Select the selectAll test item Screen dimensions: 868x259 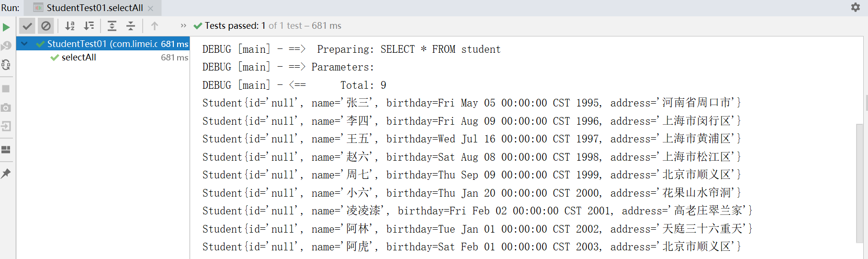[x=79, y=57]
